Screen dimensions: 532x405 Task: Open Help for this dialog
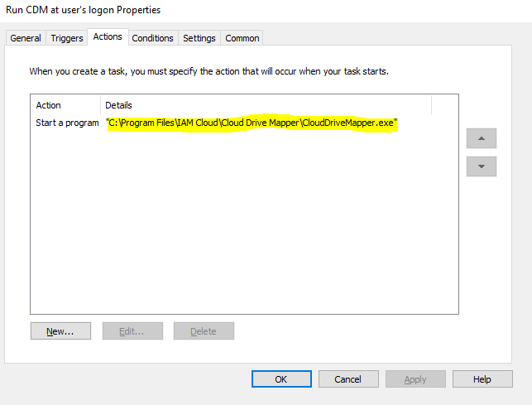(482, 378)
